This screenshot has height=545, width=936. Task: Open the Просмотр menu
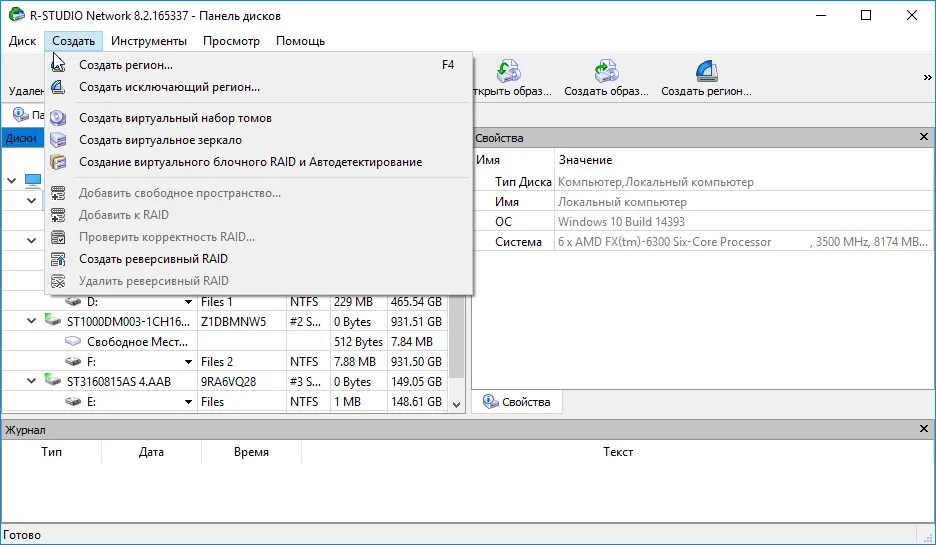[231, 41]
